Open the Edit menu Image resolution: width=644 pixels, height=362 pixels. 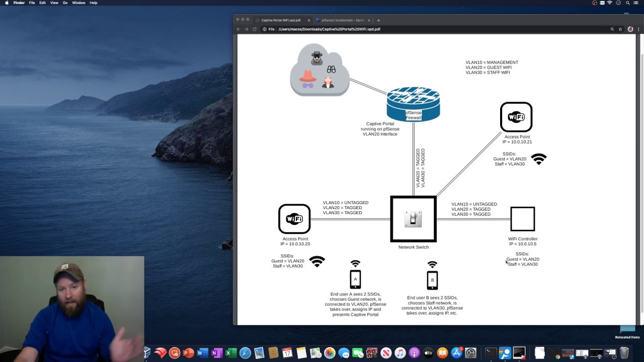pyautogui.click(x=43, y=3)
